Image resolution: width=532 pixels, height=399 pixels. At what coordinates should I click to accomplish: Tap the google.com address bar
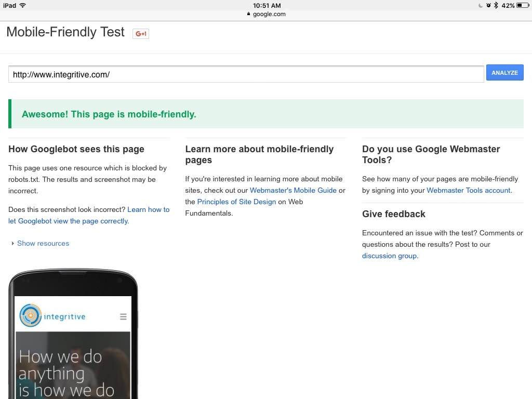tap(266, 14)
